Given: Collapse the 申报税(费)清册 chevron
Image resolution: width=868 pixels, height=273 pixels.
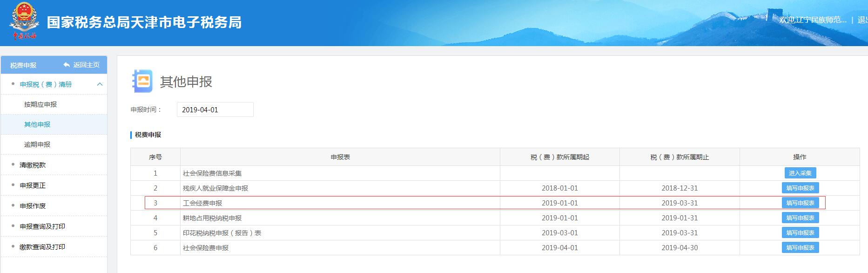Looking at the screenshot, I should (100, 84).
